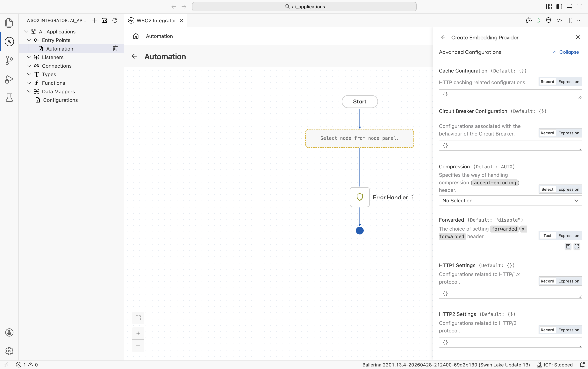This screenshot has height=369, width=588.
Task: Switch Circuit Breaker Configuration to Record mode
Action: (x=547, y=133)
